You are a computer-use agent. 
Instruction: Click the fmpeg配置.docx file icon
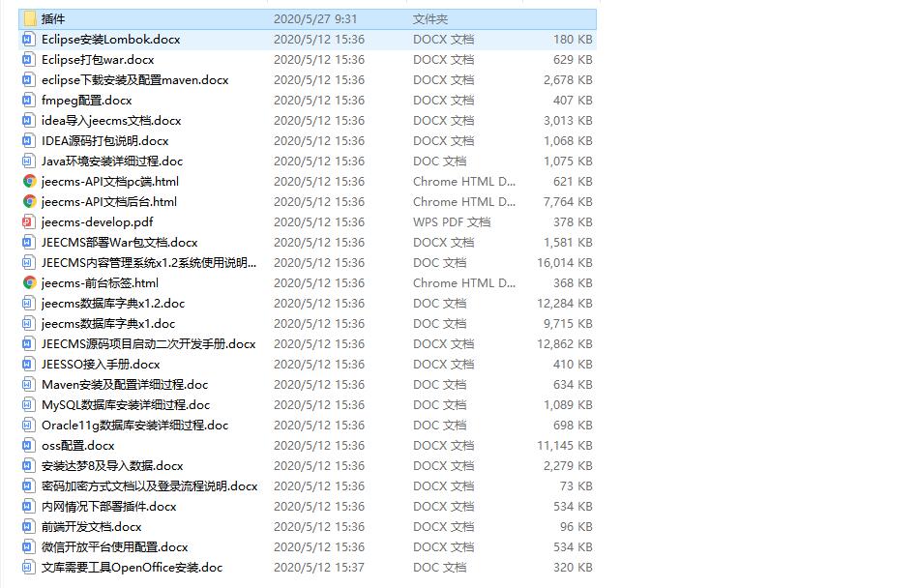(28, 101)
